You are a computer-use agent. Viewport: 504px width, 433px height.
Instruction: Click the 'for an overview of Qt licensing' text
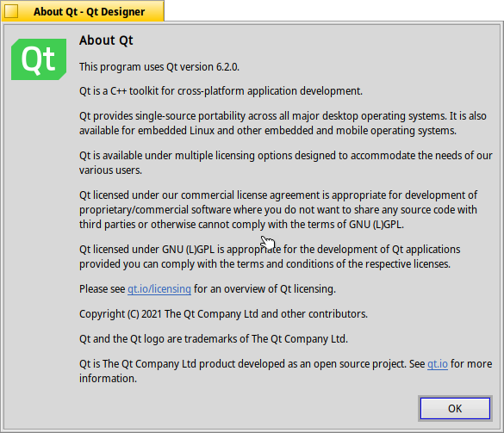coord(264,288)
